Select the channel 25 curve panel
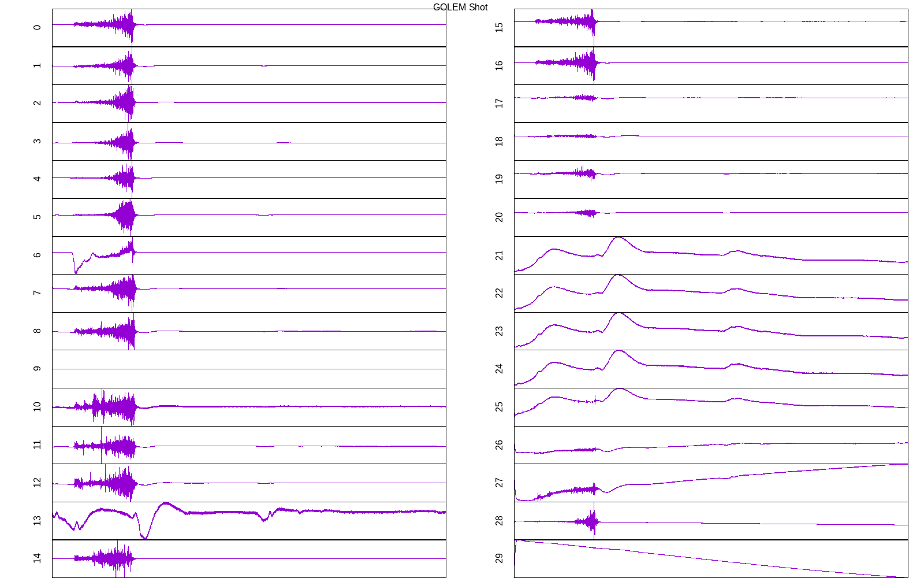The width and height of the screenshot is (924, 578). [711, 407]
